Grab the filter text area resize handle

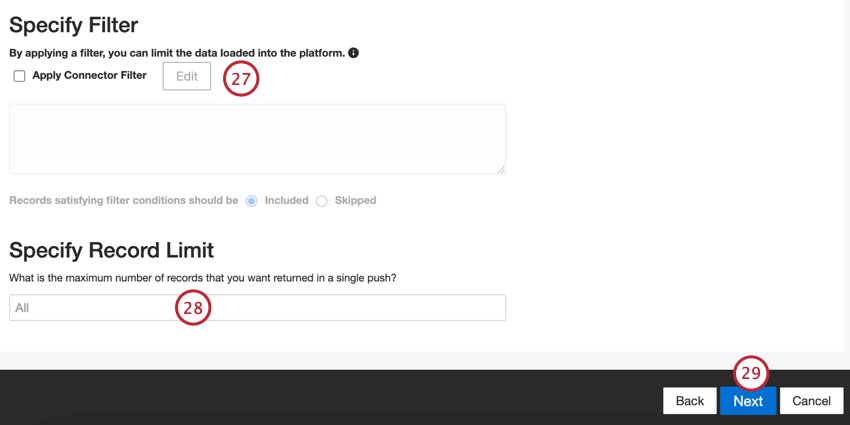(501, 170)
